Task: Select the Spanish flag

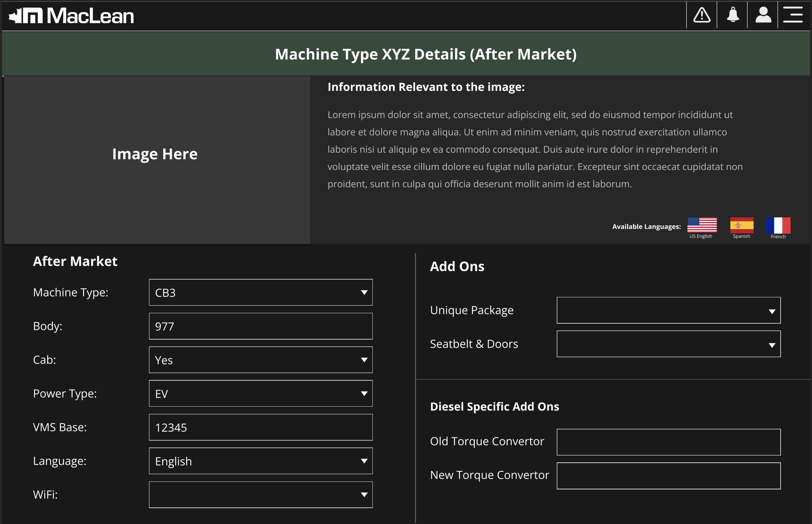Action: (x=741, y=225)
